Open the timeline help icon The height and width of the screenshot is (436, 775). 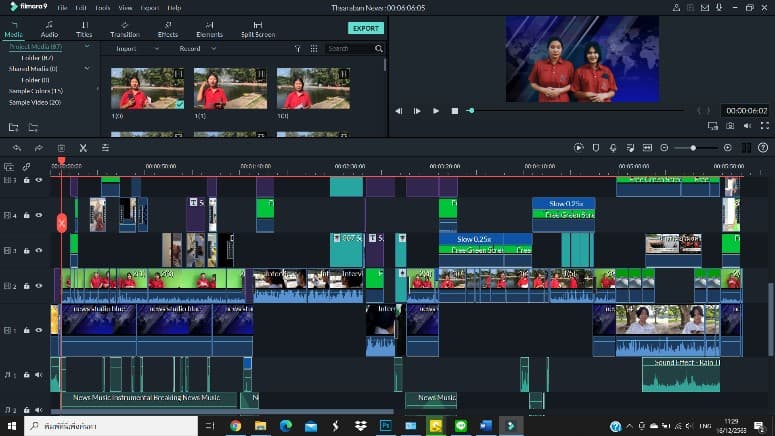pos(763,148)
